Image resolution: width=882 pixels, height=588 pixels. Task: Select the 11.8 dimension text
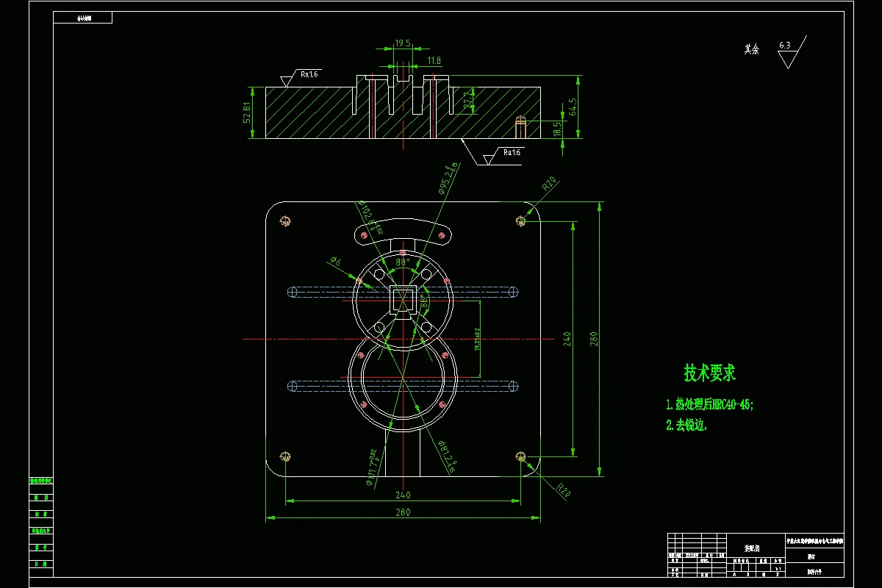click(434, 60)
